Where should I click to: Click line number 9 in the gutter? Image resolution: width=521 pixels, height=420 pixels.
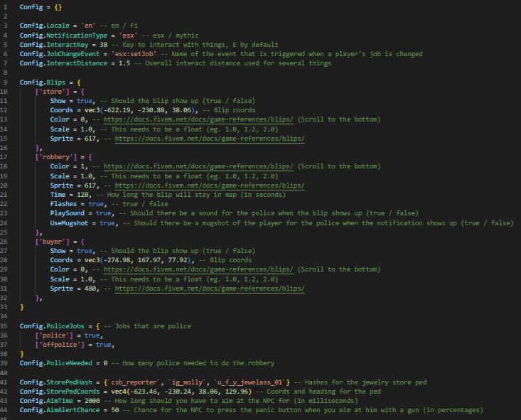(5, 82)
